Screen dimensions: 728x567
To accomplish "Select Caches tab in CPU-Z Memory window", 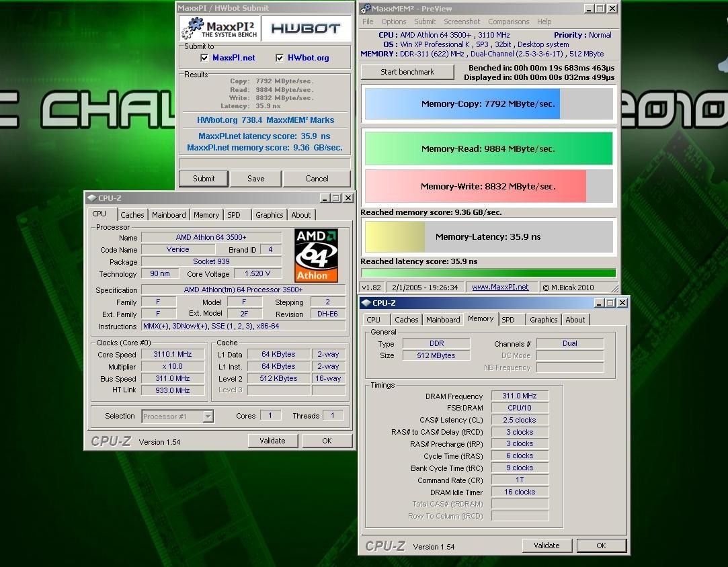I will point(407,320).
